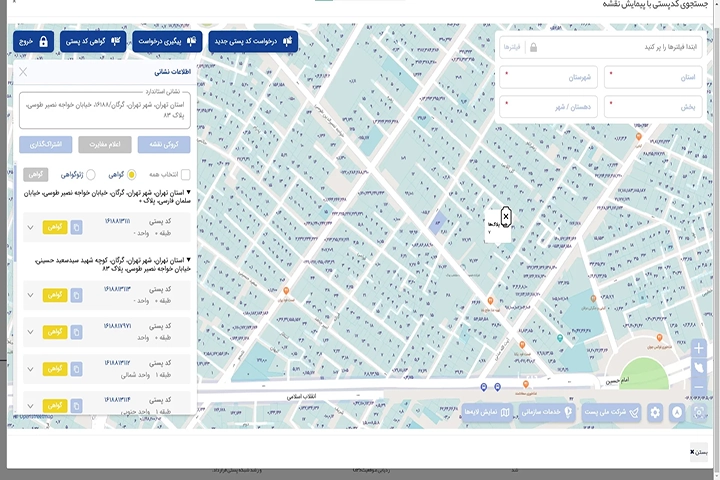
Task: Select the ژئوگواهی radio option
Action: click(91, 175)
